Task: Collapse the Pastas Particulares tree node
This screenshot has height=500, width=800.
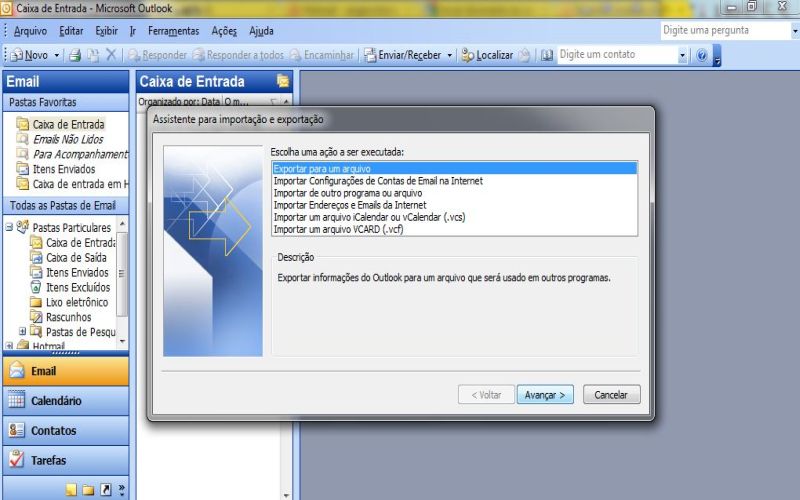Action: pos(9,227)
